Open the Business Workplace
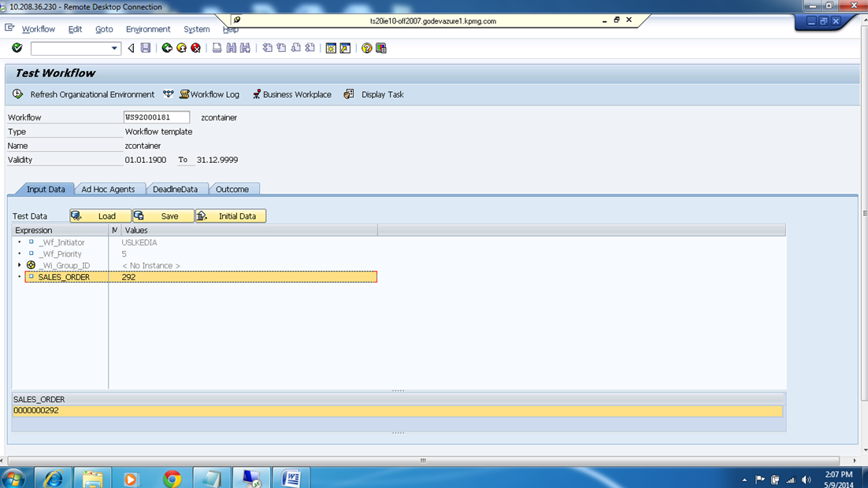 [291, 94]
